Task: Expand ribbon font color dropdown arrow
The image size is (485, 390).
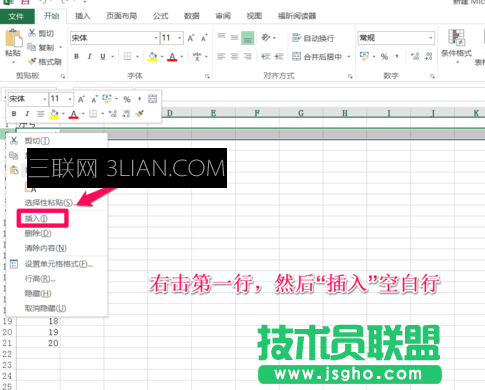Action: [182, 57]
